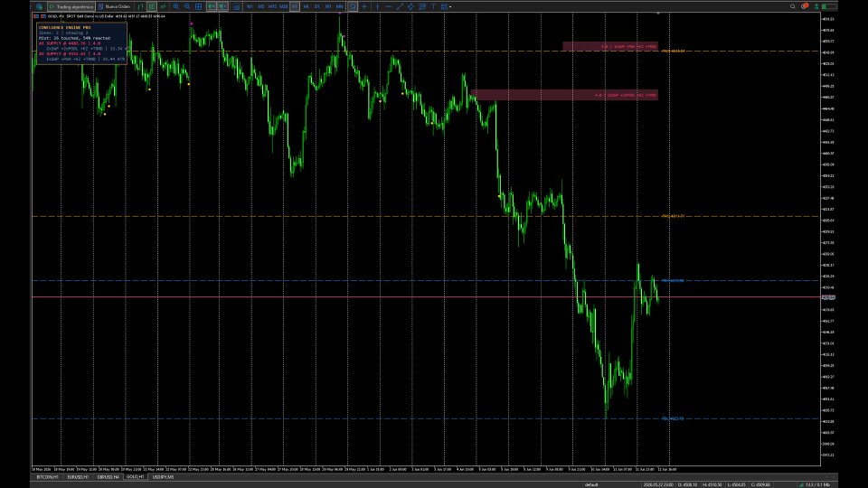This screenshot has height=488, width=868.
Task: Switch chart to bar chart type
Action: 141,6
